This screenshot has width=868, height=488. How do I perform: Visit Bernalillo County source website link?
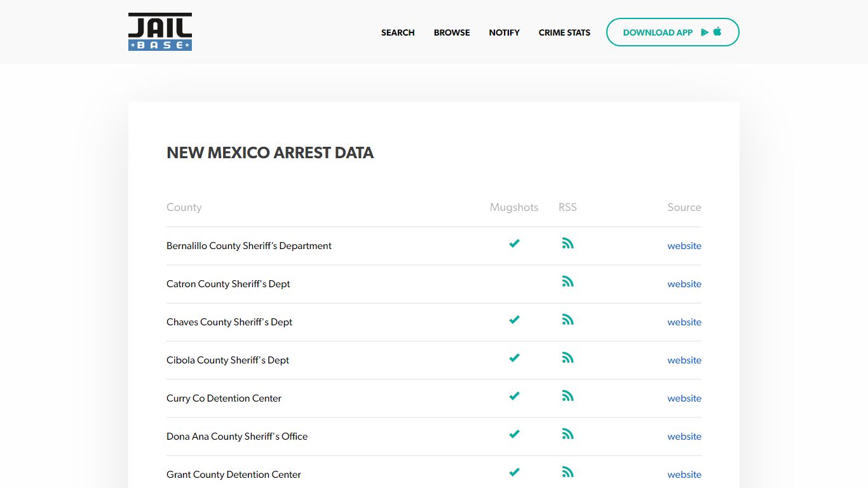click(x=684, y=246)
